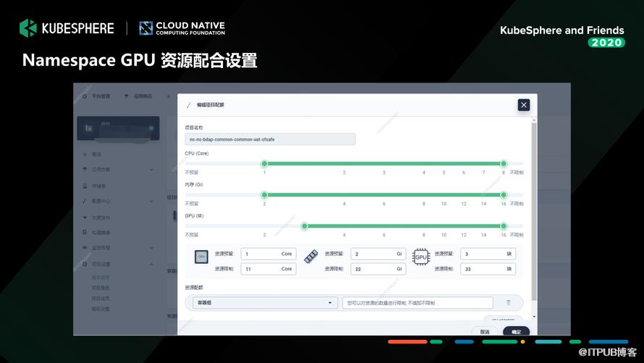Click the dialog vertical scrollbar thumb
The width and height of the screenshot is (644, 363).
[x=534, y=211]
